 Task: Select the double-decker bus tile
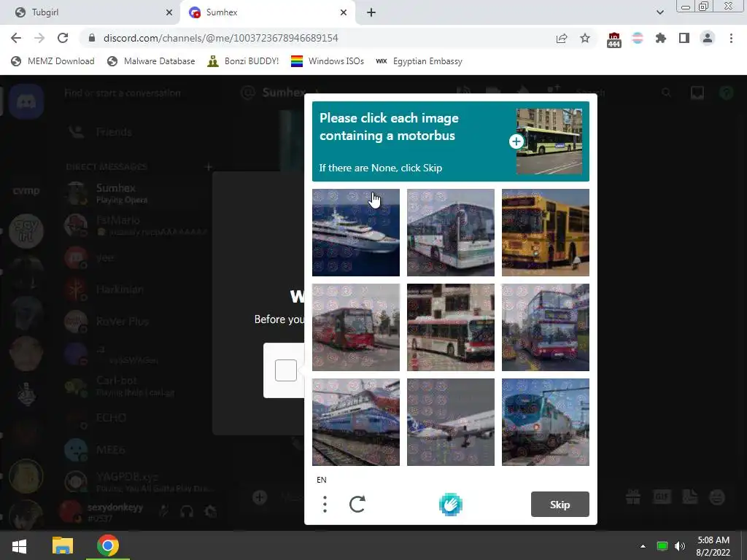[546, 327]
